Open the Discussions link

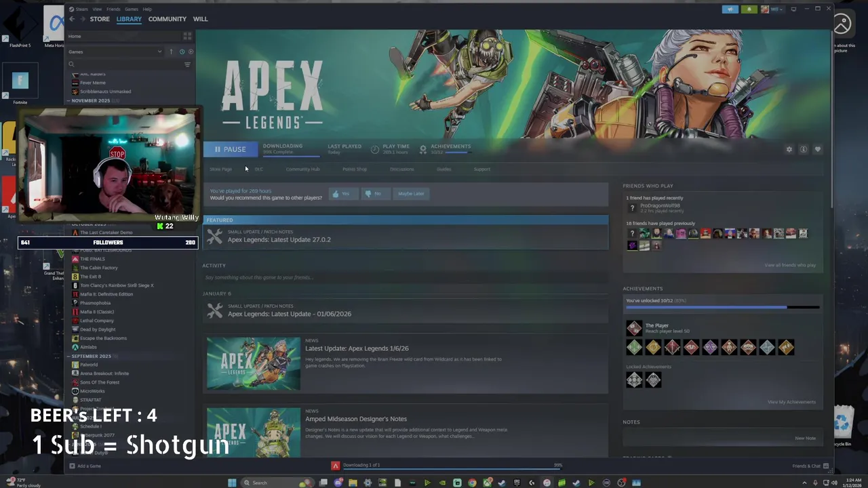[x=401, y=169]
